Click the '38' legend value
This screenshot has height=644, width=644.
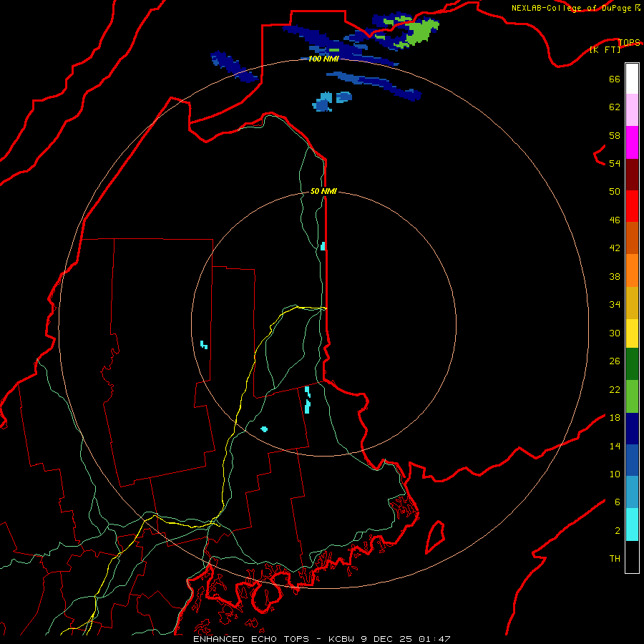(x=615, y=277)
